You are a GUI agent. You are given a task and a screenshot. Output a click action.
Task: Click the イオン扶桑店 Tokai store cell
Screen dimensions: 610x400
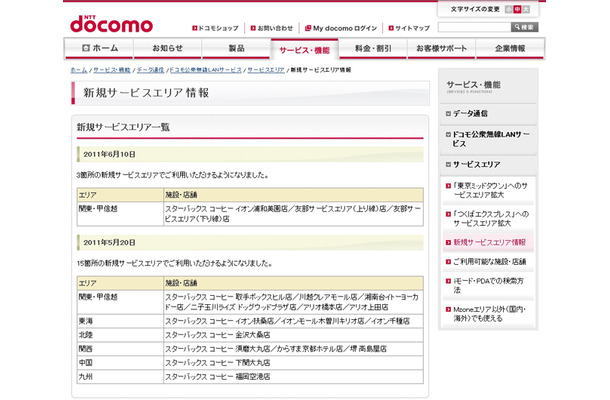tap(293, 321)
